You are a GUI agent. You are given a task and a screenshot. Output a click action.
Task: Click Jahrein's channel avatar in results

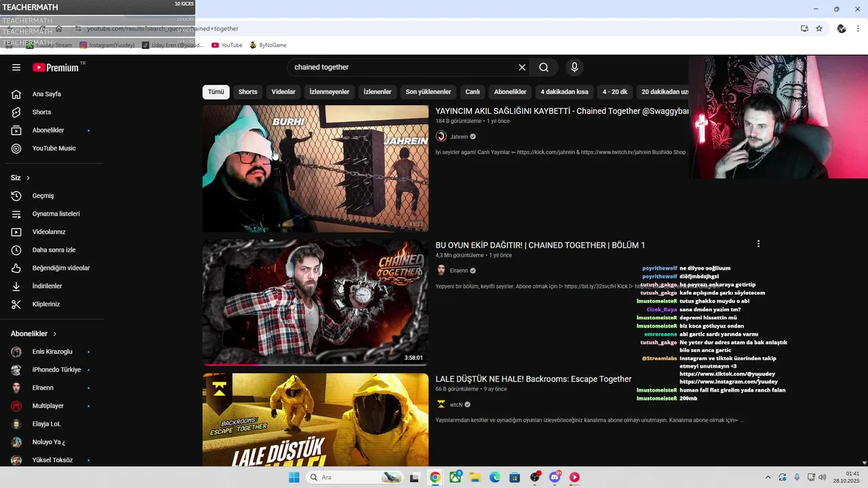tap(441, 136)
